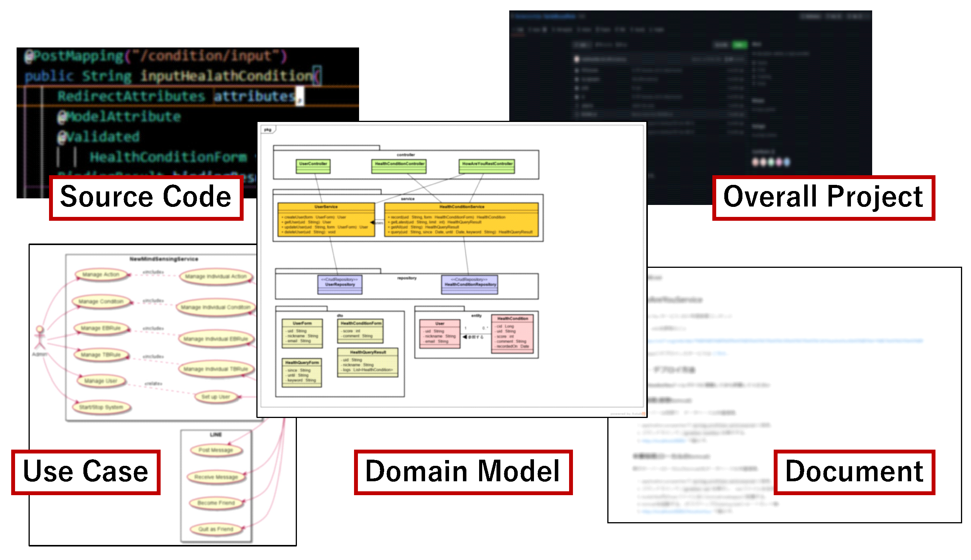Click the long blue URL in document

[x=784, y=341]
